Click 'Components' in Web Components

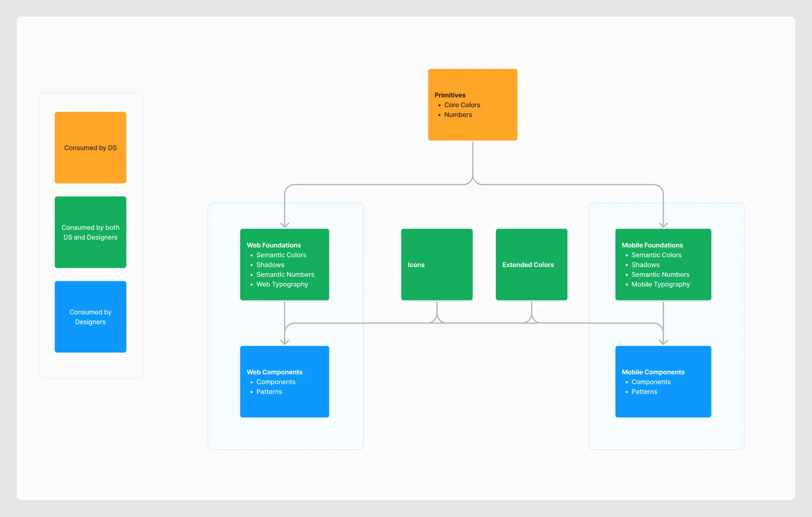[x=276, y=382]
